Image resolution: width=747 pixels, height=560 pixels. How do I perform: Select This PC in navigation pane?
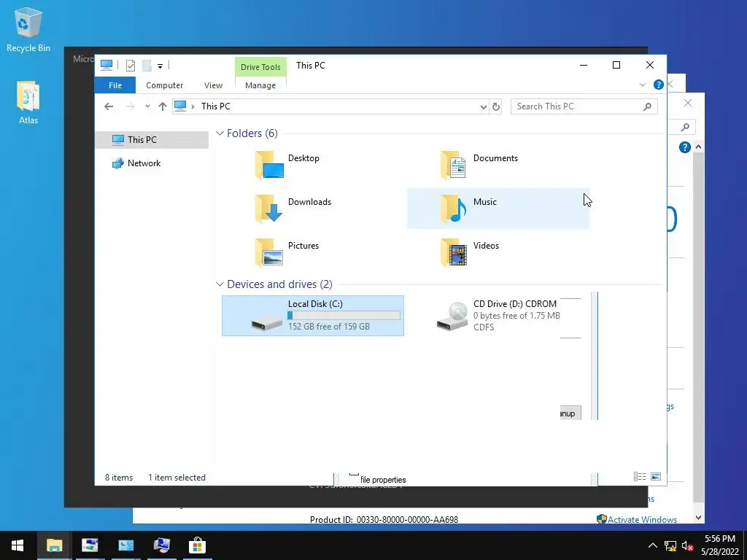click(x=152, y=139)
